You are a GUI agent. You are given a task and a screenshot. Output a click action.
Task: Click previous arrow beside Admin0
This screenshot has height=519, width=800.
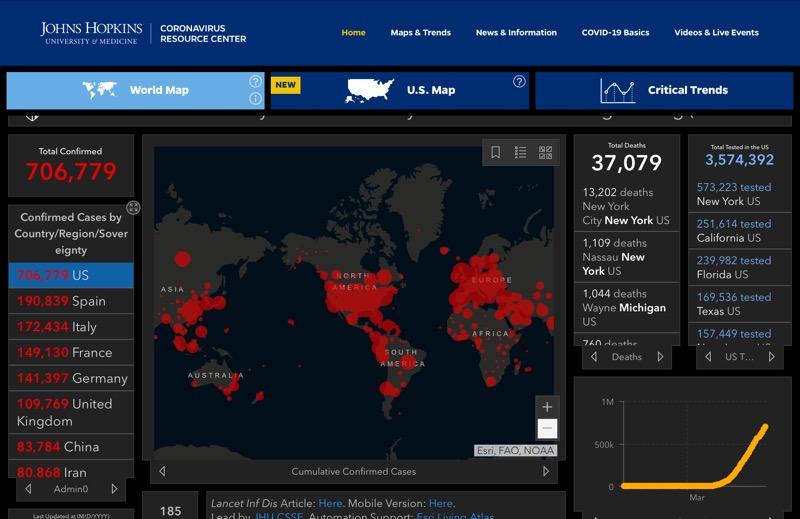(x=29, y=489)
